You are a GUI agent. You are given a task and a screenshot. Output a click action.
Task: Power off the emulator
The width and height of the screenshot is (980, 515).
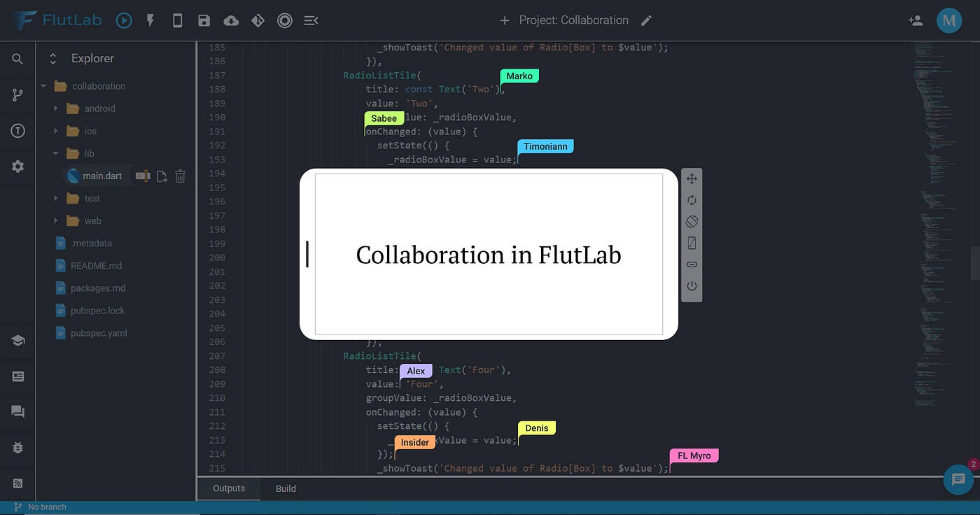click(x=692, y=285)
